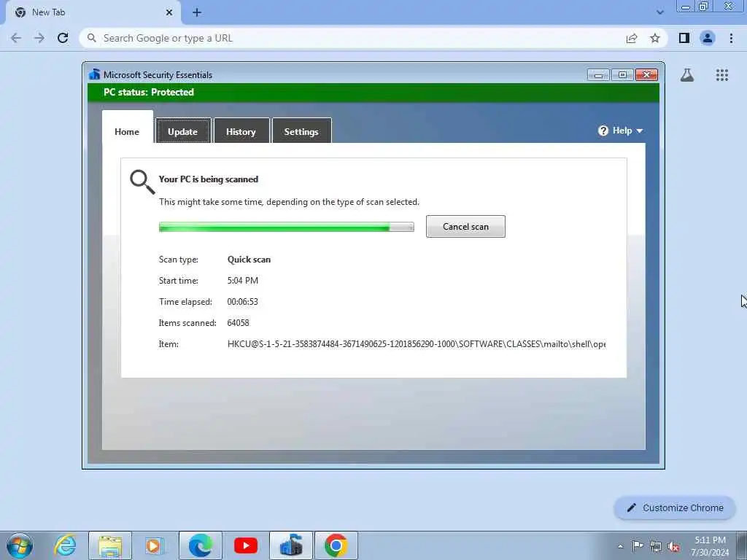747x560 pixels.
Task: Click the muted volume tray icon
Action: coord(673,546)
